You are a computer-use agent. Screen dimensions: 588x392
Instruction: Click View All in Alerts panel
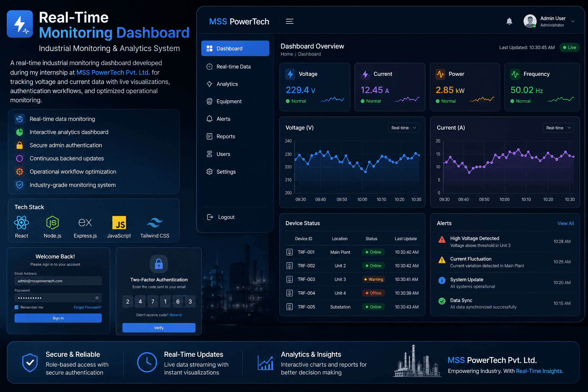click(x=565, y=224)
